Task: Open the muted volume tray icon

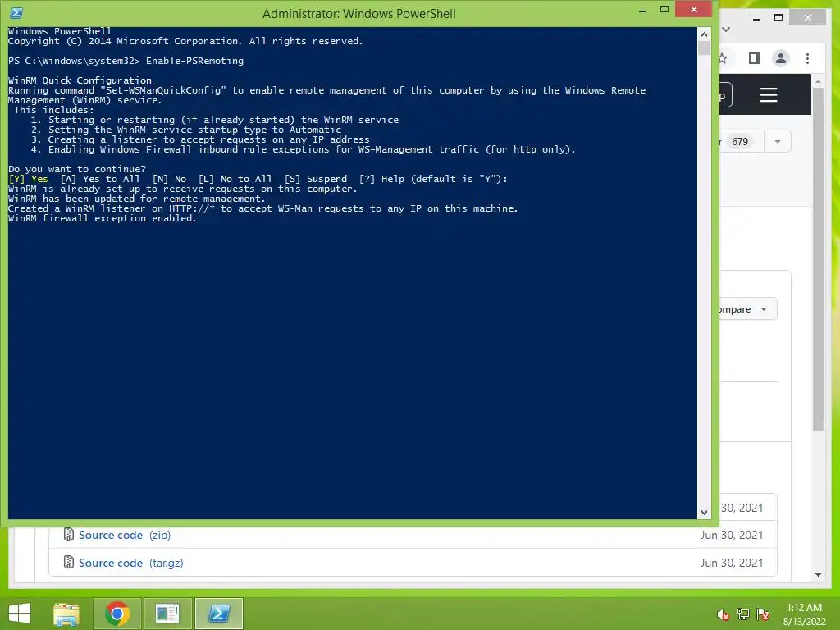Action: (723, 614)
